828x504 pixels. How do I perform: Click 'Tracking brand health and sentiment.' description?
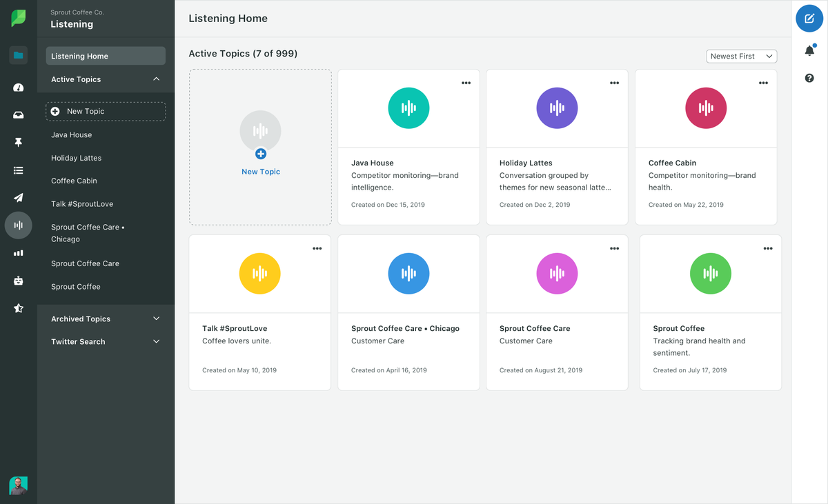[x=700, y=347]
